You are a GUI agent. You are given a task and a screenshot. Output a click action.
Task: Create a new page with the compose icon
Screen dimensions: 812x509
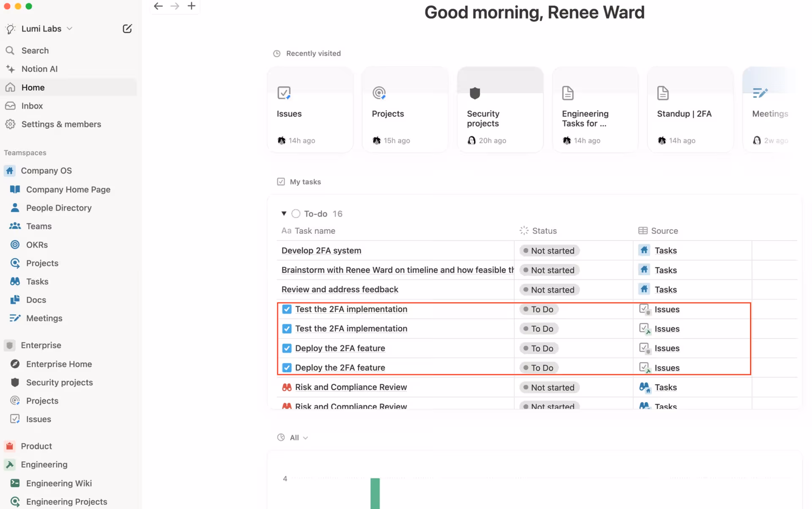point(127,28)
